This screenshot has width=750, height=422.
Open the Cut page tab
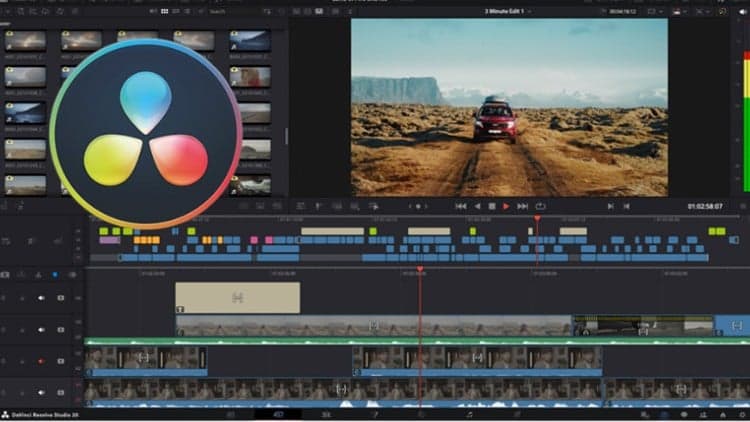(x=278, y=414)
